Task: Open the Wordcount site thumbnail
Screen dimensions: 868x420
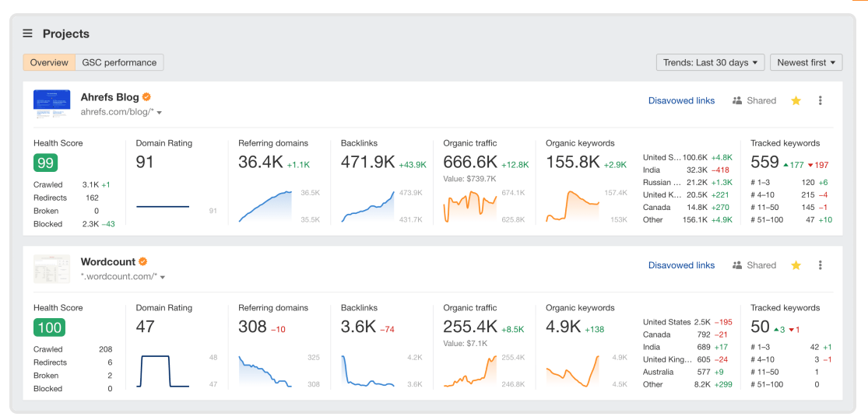Action: tap(52, 269)
